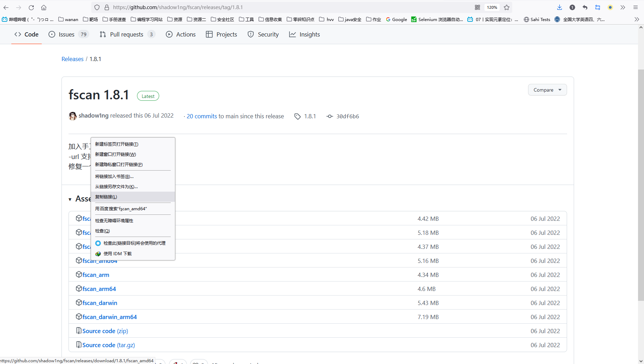This screenshot has width=644, height=364.
Task: Go to the Releases breadcrumb link
Action: click(72, 59)
